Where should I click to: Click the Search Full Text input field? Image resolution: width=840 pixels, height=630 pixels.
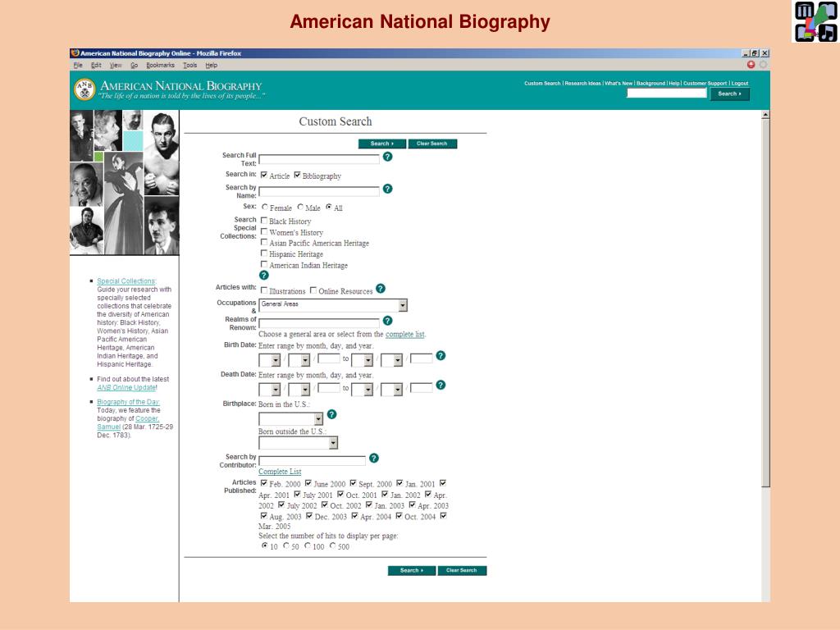coord(319,159)
